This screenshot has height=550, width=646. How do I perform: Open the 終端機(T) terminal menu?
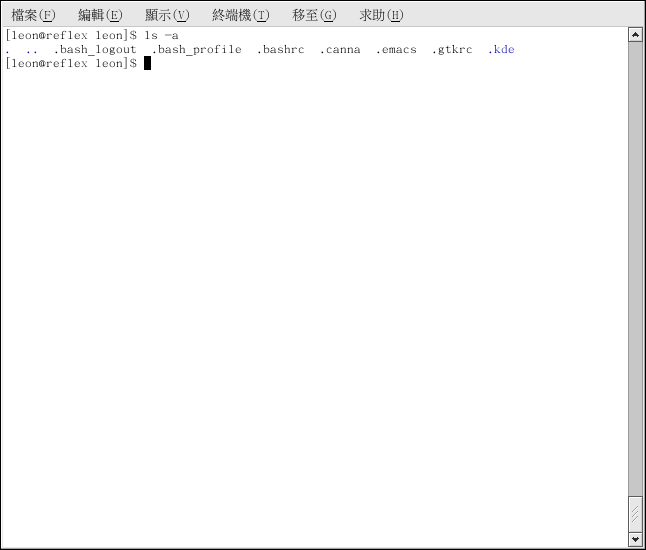[x=241, y=15]
